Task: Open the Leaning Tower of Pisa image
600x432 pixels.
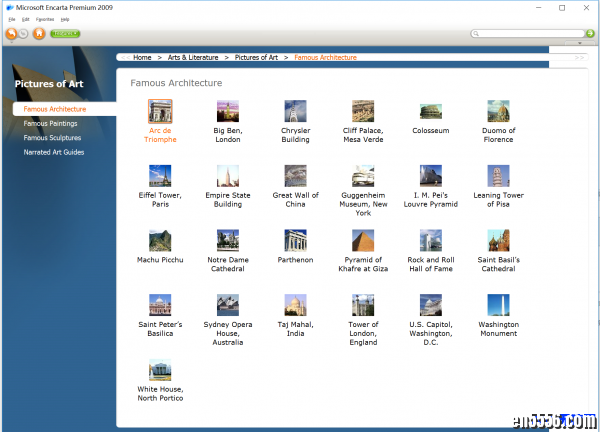Action: tap(498, 176)
